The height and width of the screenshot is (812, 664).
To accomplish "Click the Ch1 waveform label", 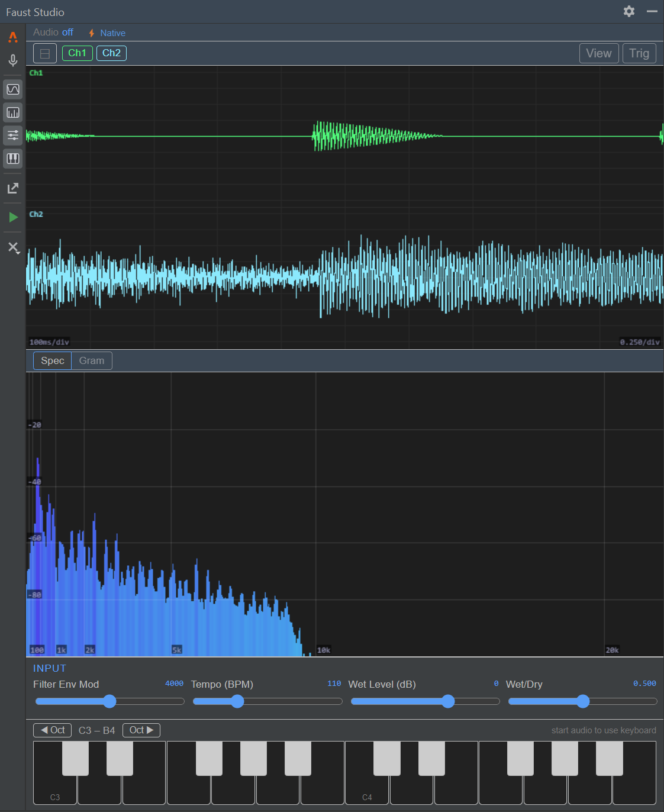I will [x=36, y=73].
